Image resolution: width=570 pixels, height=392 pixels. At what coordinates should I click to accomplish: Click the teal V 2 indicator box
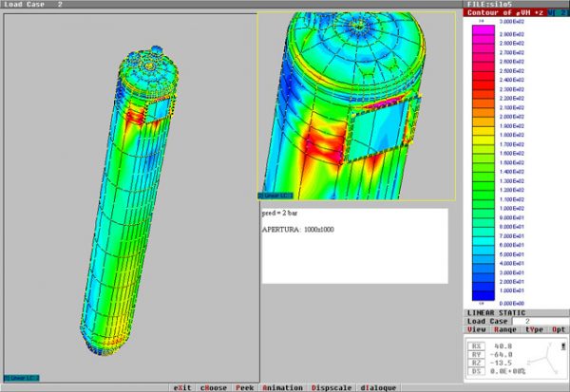point(559,12)
